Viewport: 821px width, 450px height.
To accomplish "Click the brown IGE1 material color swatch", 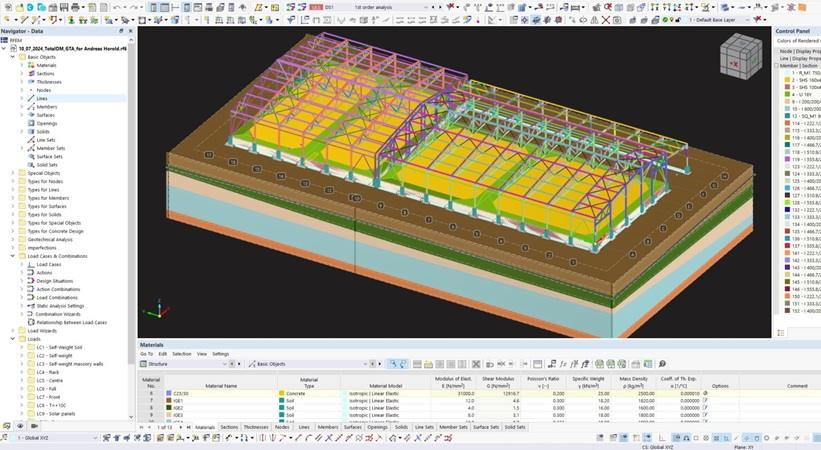I will 169,400.
